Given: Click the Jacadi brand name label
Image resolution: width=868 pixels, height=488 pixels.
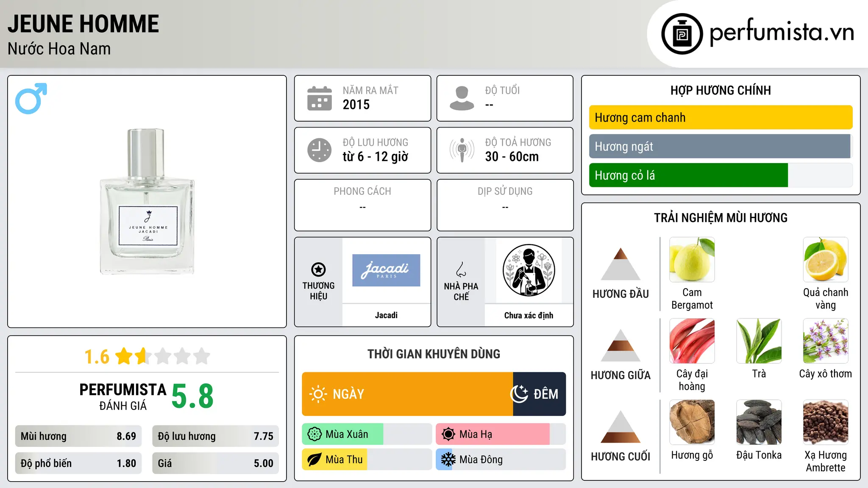Looking at the screenshot, I should (x=386, y=315).
